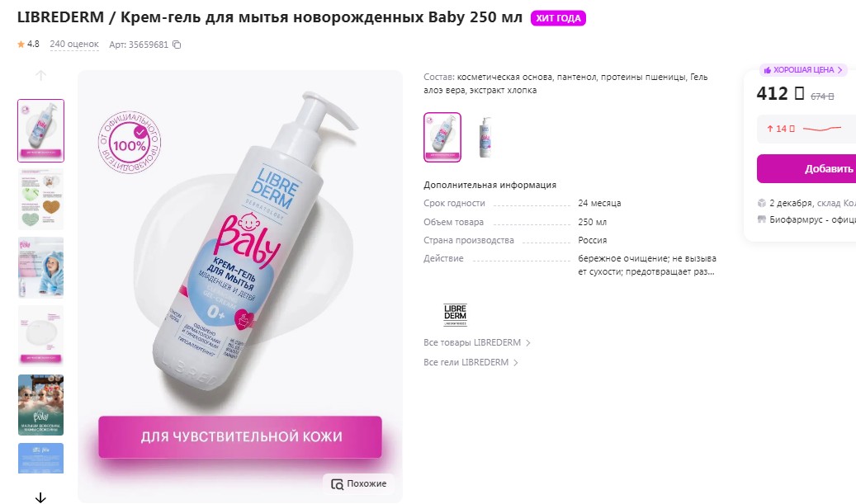Click the down arrow below thumbnail gallery
856x504 pixels.
[x=40, y=497]
